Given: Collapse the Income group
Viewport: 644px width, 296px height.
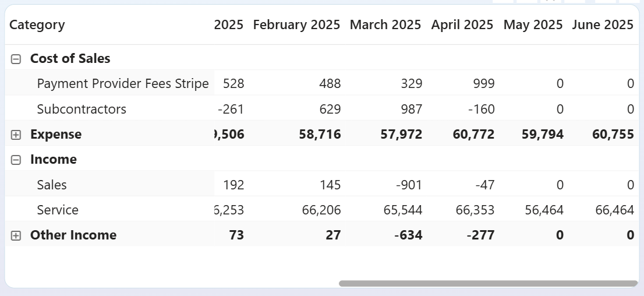Looking at the screenshot, I should pos(16,160).
